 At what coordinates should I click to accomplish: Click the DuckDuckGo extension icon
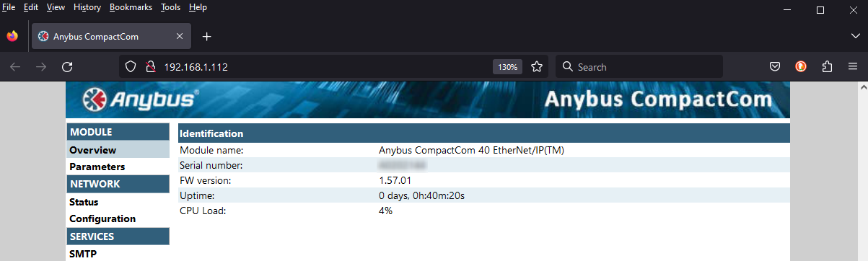coord(801,66)
